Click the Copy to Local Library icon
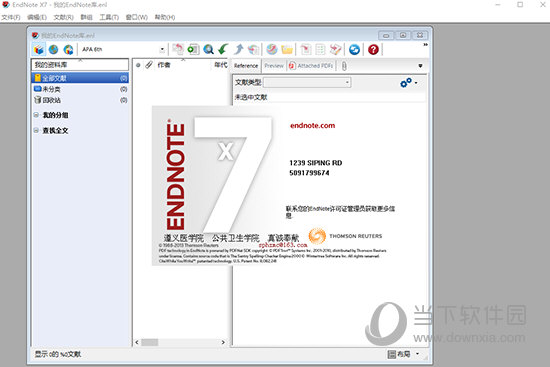The image size is (550, 367). tap(178, 49)
